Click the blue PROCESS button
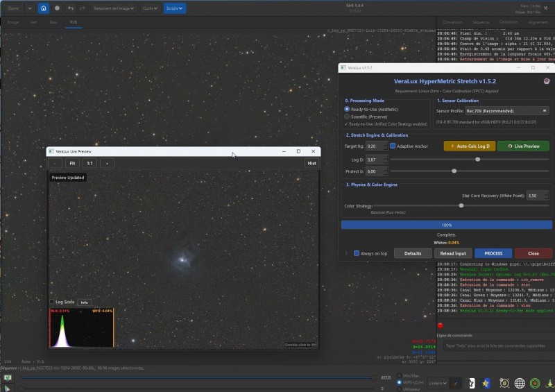This screenshot has width=555, height=392. (493, 253)
